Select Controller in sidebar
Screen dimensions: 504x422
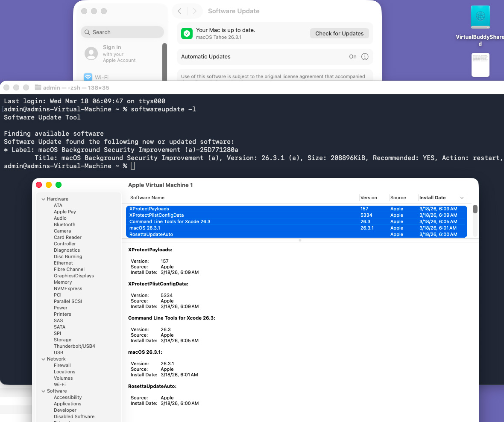pos(65,244)
